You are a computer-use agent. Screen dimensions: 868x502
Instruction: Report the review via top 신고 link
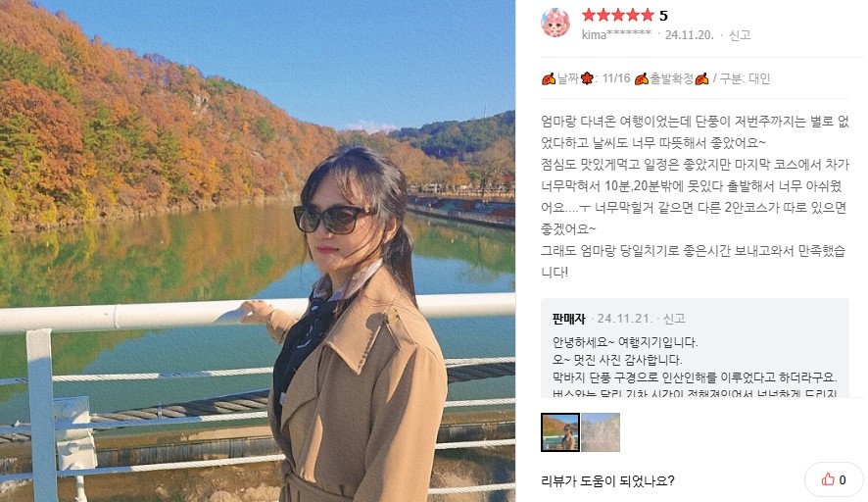click(x=740, y=35)
